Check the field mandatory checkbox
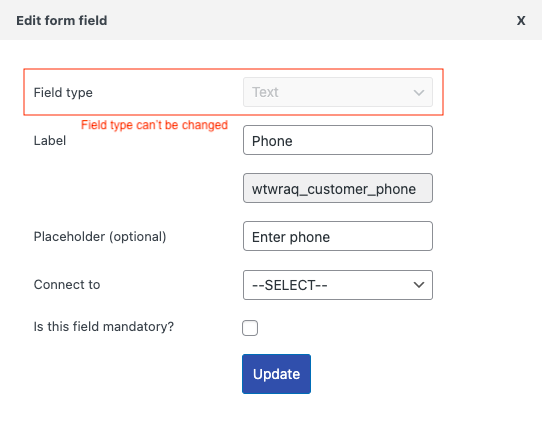 pos(250,328)
